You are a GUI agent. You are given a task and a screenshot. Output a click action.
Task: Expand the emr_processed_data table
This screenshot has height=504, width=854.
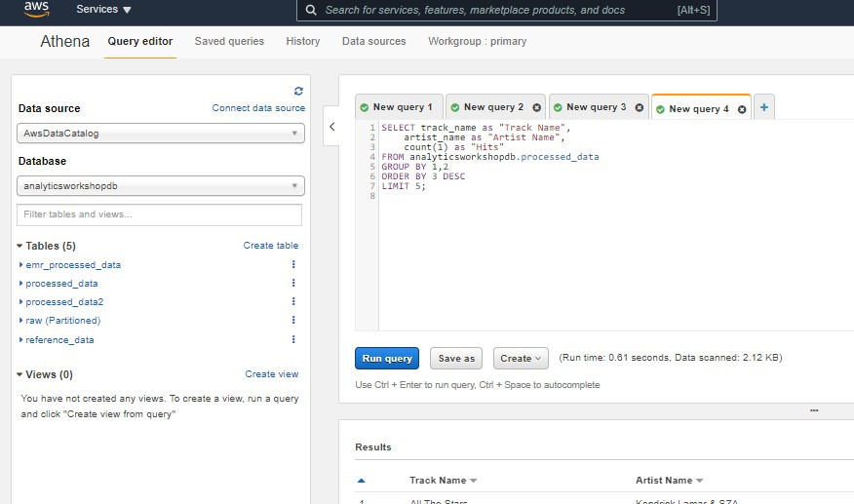(20, 265)
